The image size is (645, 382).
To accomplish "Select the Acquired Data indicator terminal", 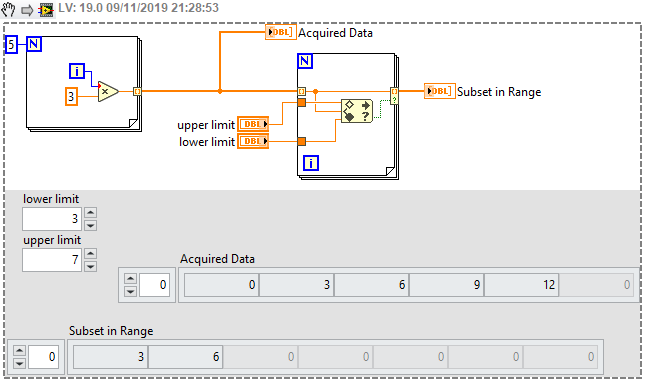I will click(x=281, y=32).
